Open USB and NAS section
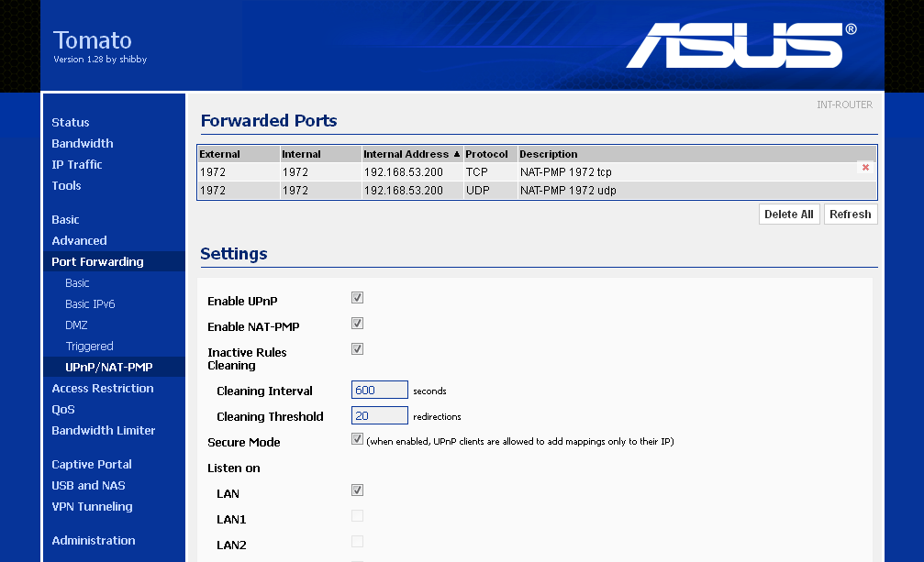 click(88, 486)
